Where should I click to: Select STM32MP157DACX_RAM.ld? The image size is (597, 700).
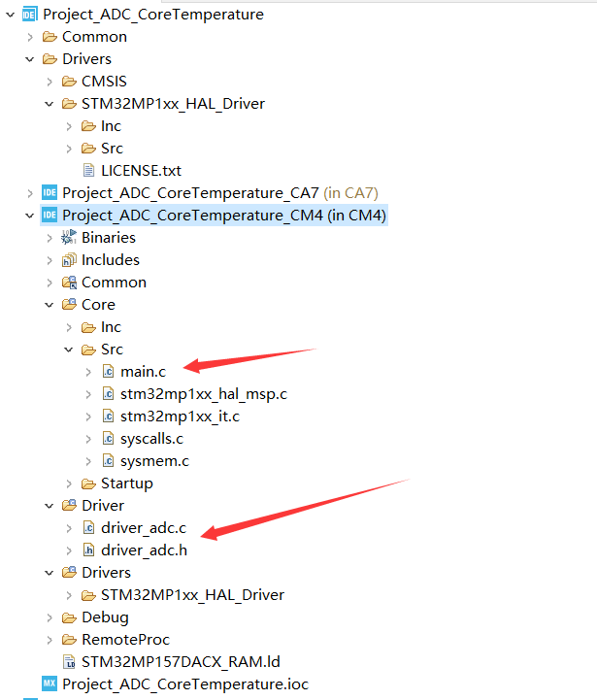(x=181, y=662)
